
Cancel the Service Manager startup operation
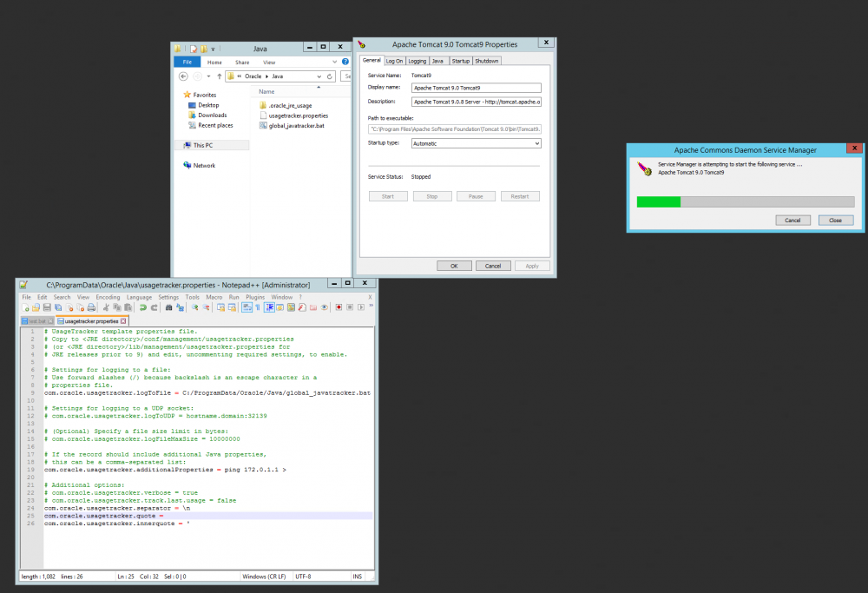(x=792, y=220)
